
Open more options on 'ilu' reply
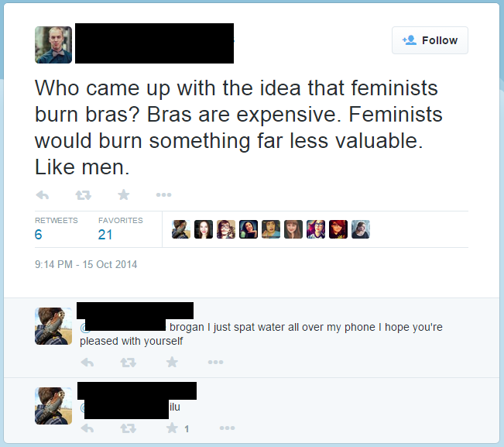[x=228, y=428]
